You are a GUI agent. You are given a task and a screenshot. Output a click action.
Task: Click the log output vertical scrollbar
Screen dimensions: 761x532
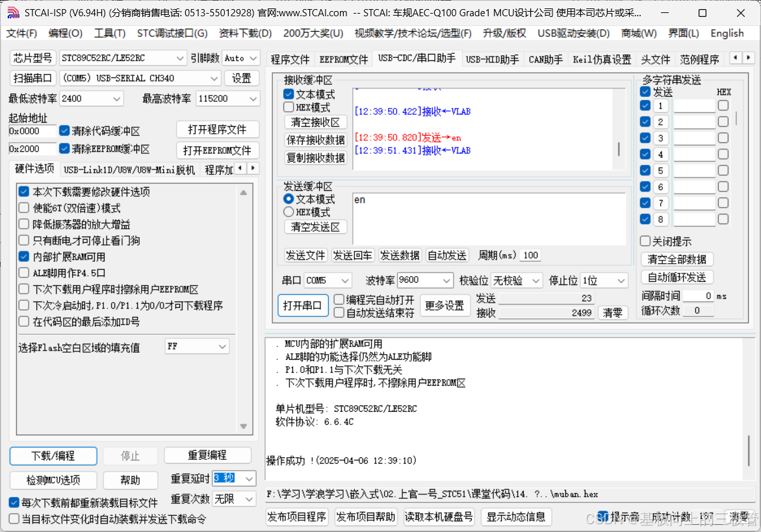(748, 451)
